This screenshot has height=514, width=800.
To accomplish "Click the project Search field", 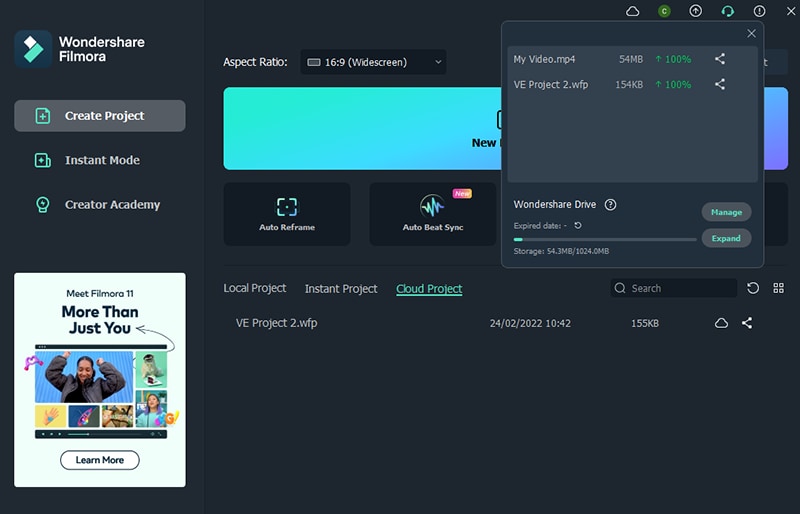I will tap(673, 288).
